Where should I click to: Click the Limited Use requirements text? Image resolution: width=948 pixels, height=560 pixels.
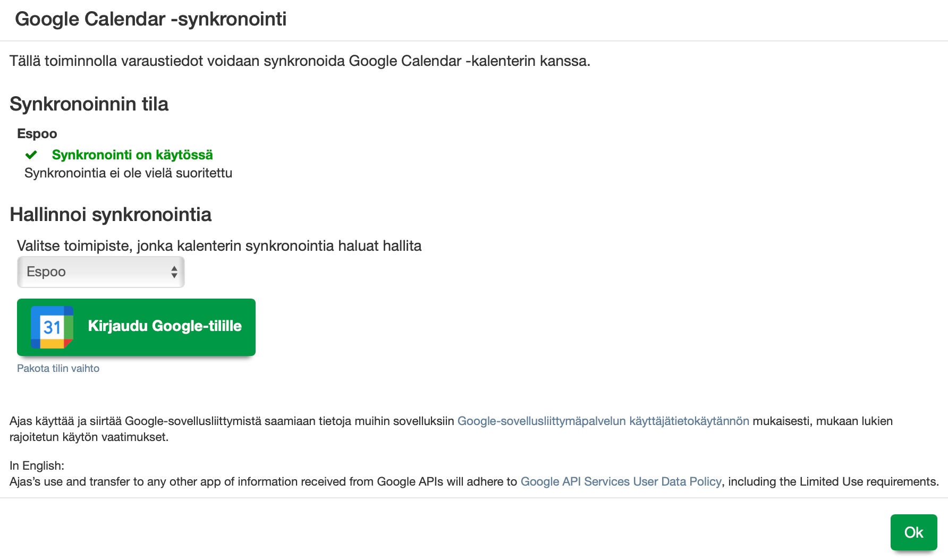tap(832, 481)
